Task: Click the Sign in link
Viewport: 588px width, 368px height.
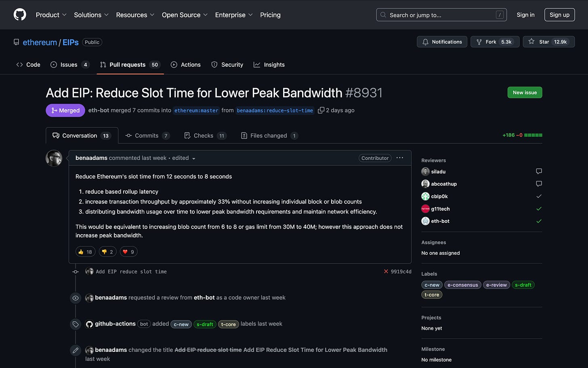Action: tap(525, 15)
